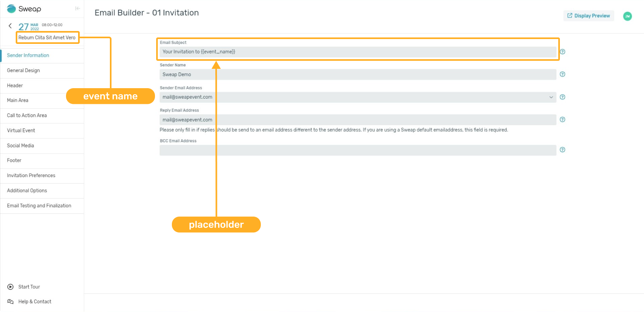This screenshot has width=644, height=312.
Task: Click the external-link icon in Display Preview
Action: pos(570,16)
